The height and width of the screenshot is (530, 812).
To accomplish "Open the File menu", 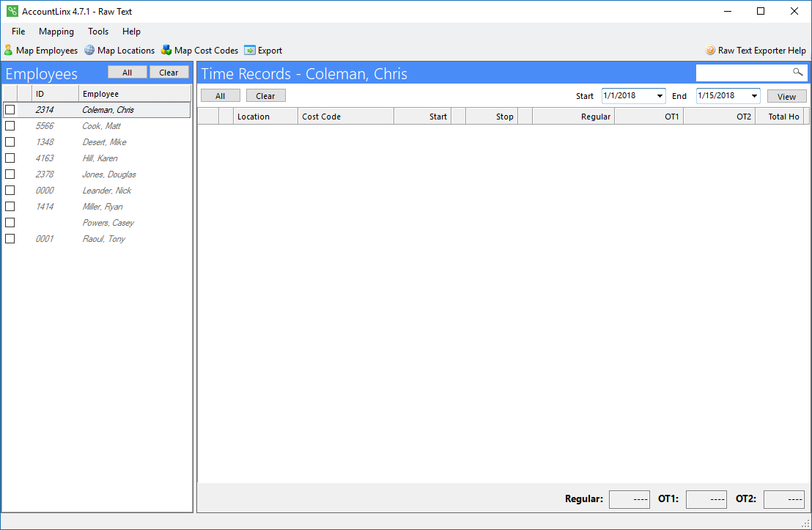I will pos(18,32).
